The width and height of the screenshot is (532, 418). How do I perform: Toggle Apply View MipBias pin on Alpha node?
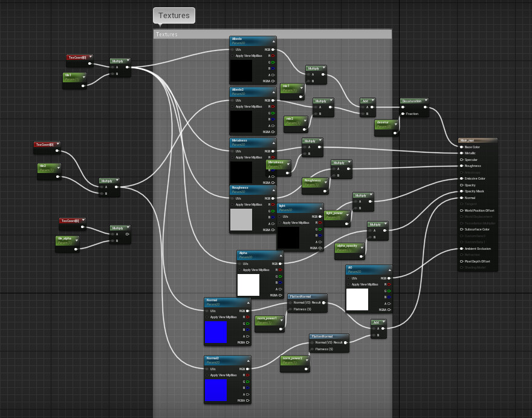[x=240, y=270]
